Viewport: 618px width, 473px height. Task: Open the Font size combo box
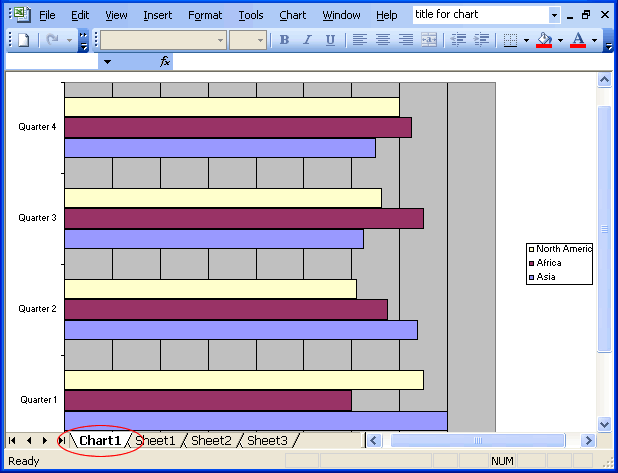tap(248, 40)
